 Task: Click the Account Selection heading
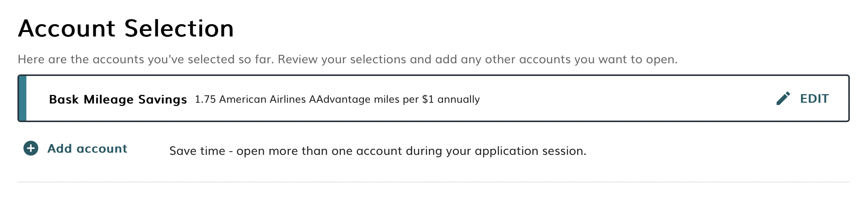(126, 28)
